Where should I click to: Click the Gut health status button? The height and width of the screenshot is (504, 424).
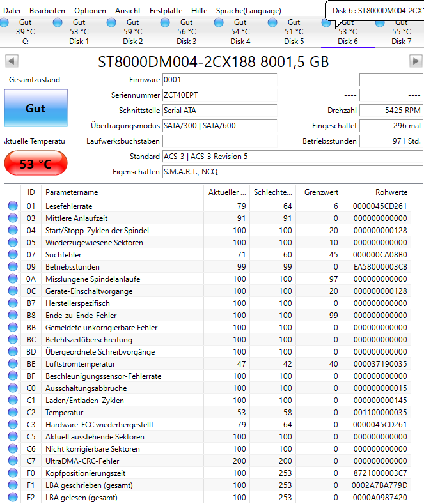tap(36, 108)
